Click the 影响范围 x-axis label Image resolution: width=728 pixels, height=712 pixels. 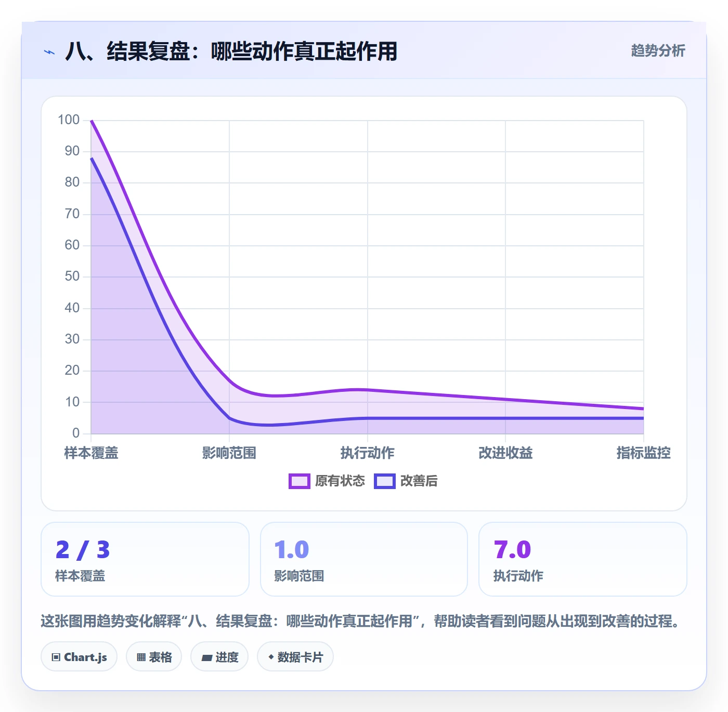pos(229,453)
